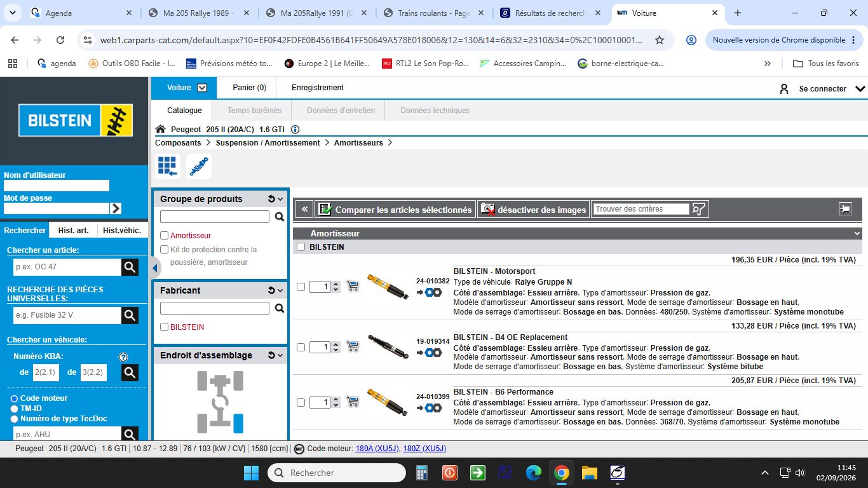Open vehicle info icon beside 1.6 GTI
Viewport: 868px width, 488px height.
click(295, 130)
